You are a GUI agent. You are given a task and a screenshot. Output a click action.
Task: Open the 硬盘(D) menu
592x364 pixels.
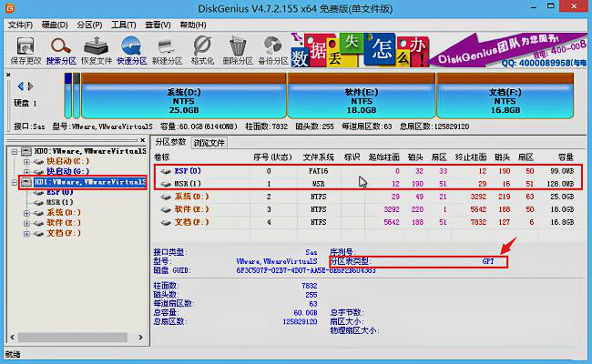(x=55, y=25)
